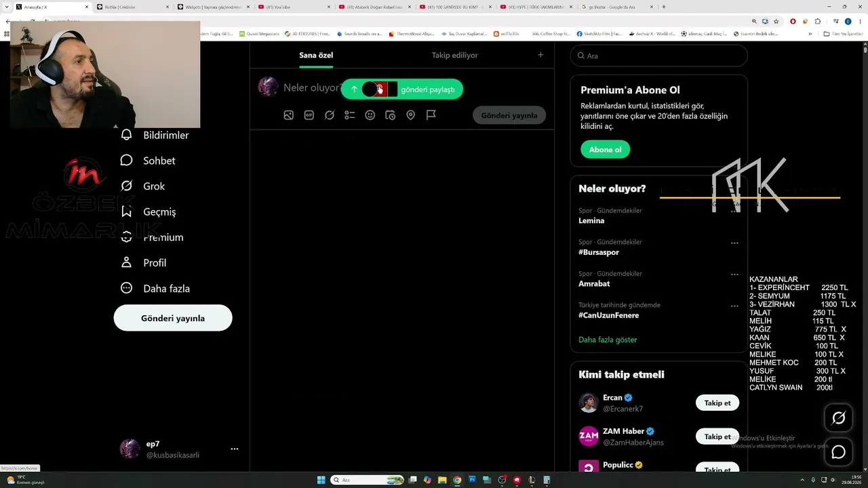
Task: Switch to the Widgets browser tab
Action: click(213, 7)
